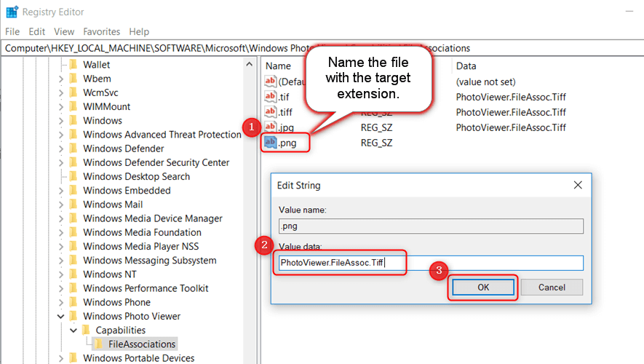The height and width of the screenshot is (364, 644).
Task: Open the View menu
Action: tap(64, 32)
